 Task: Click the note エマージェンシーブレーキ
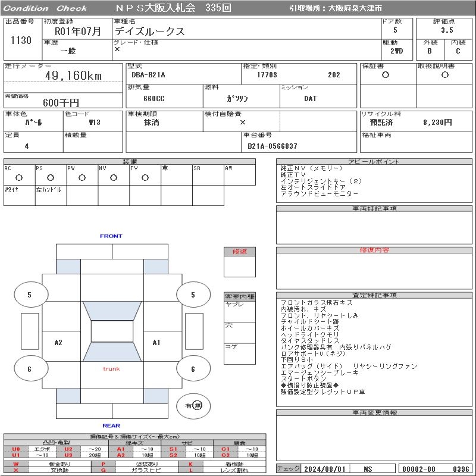click(x=320, y=373)
